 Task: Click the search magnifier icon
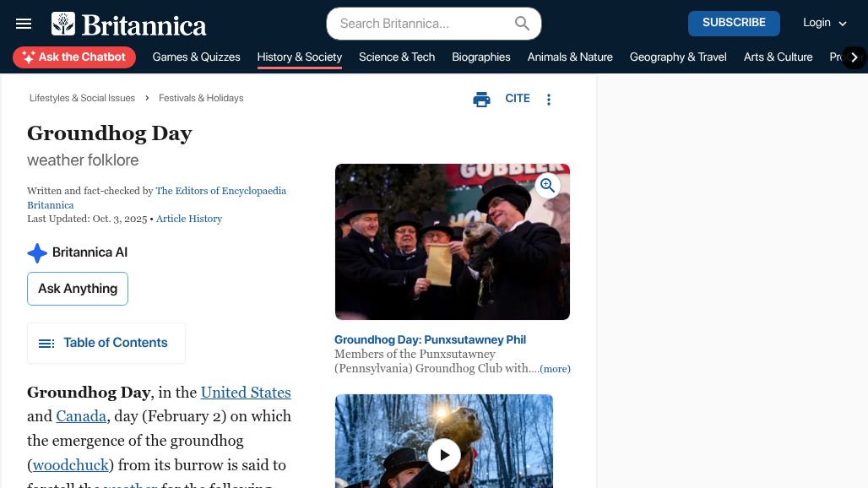point(522,24)
